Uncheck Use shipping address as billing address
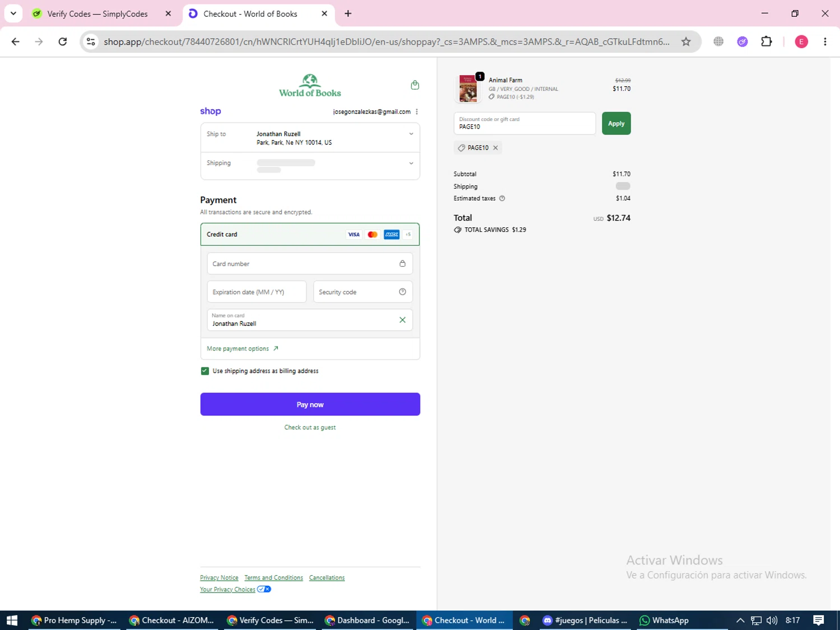The image size is (840, 630). [x=205, y=371]
